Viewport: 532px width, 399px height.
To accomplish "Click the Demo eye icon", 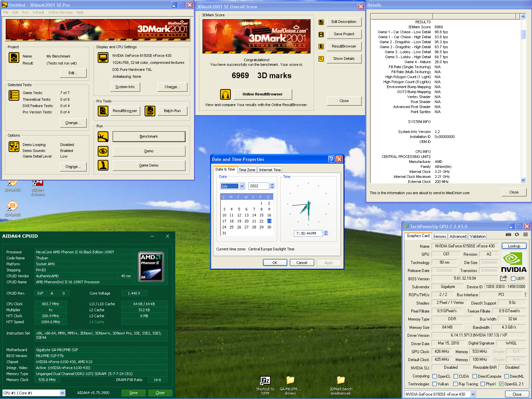I will [x=103, y=151].
